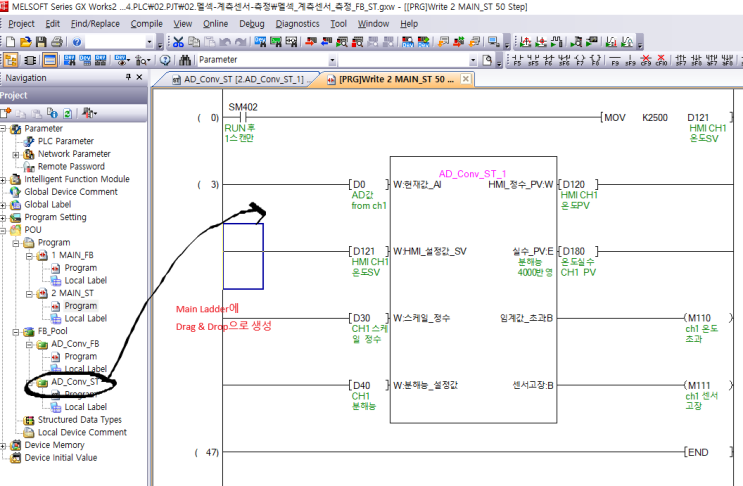743x486 pixels.
Task: Select Program under 2 MAIN_ST
Action: coord(81,306)
